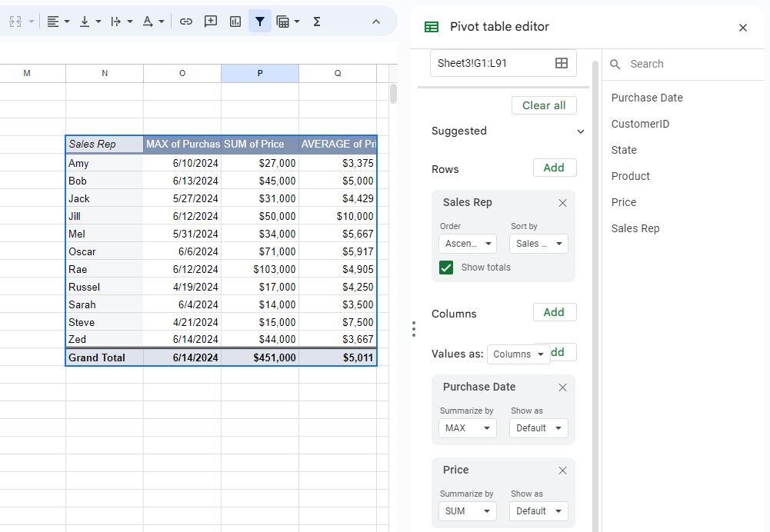Collapse the Suggested section

click(581, 131)
